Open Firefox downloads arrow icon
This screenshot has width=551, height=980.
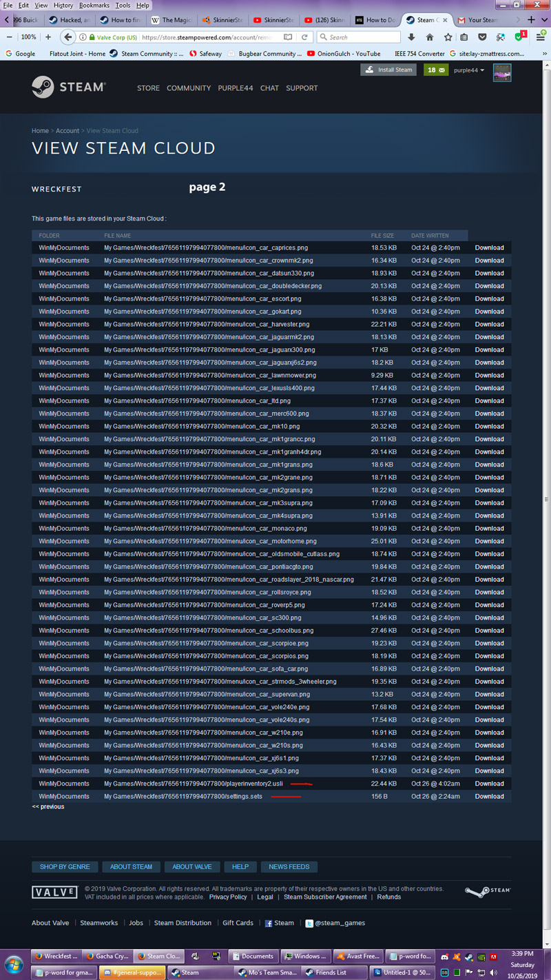411,37
